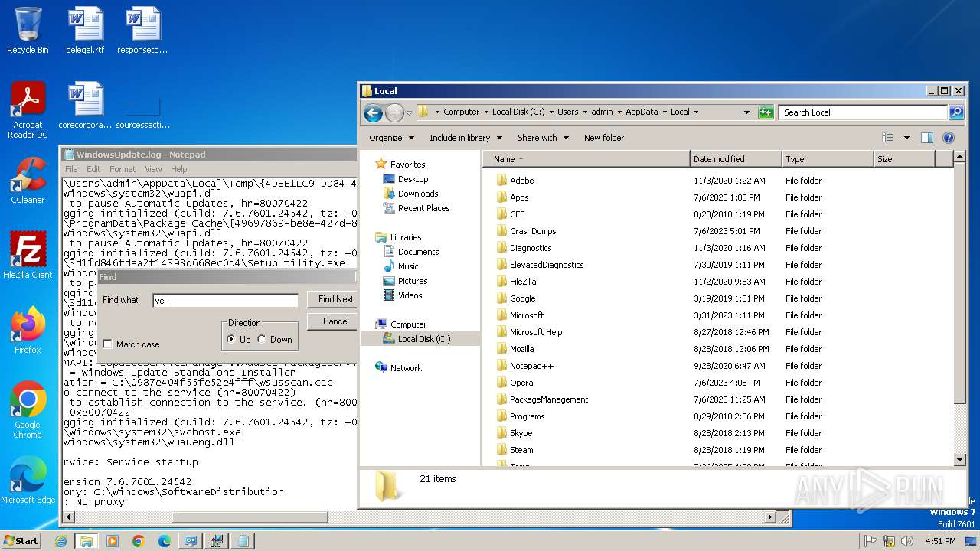The width and height of the screenshot is (980, 551).
Task: Click AppData in the address breadcrumb
Action: 642,112
